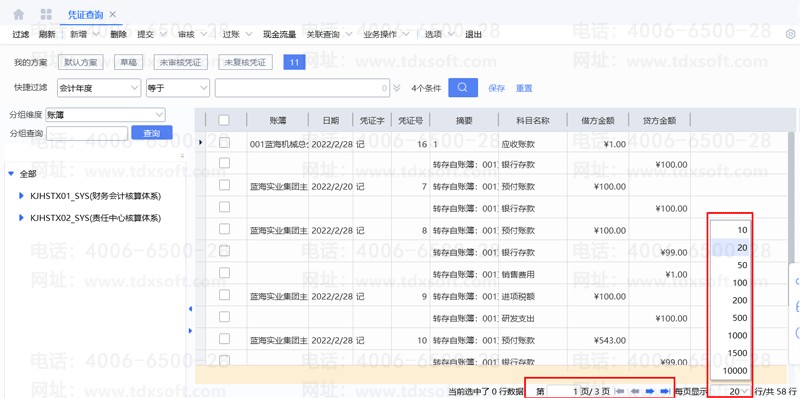
Task: Go to the next page arrow
Action: click(650, 391)
